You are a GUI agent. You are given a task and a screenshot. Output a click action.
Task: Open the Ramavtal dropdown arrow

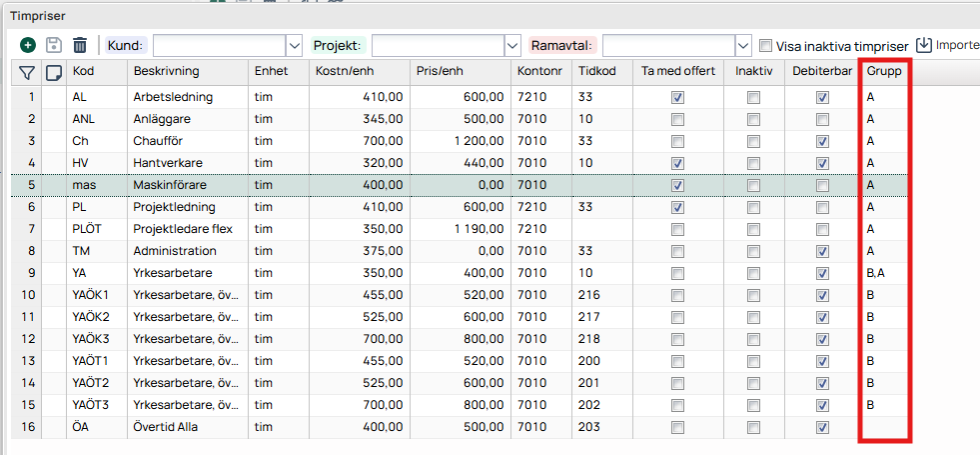click(x=742, y=45)
